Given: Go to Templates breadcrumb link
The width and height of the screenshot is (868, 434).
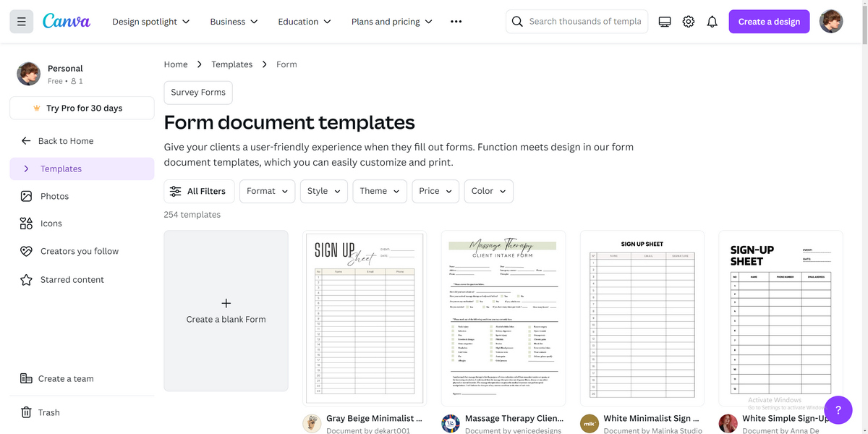Looking at the screenshot, I should pyautogui.click(x=231, y=64).
